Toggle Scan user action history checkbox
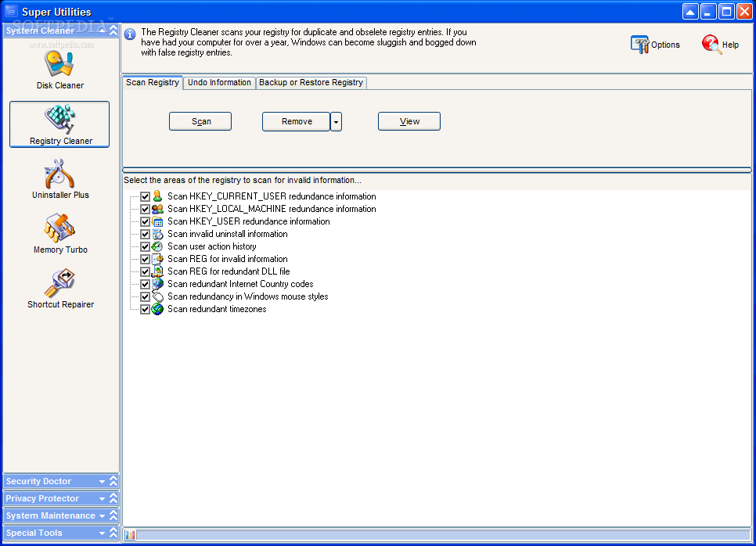 pyautogui.click(x=145, y=246)
